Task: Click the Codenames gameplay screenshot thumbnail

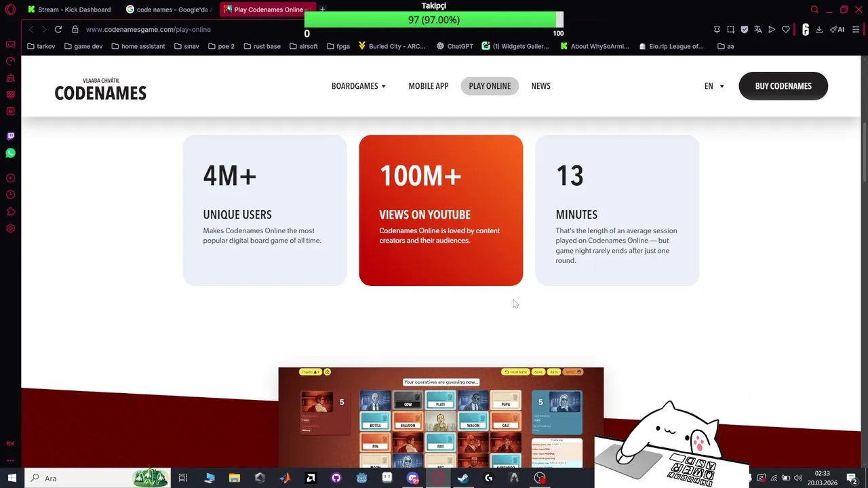Action: pyautogui.click(x=441, y=418)
